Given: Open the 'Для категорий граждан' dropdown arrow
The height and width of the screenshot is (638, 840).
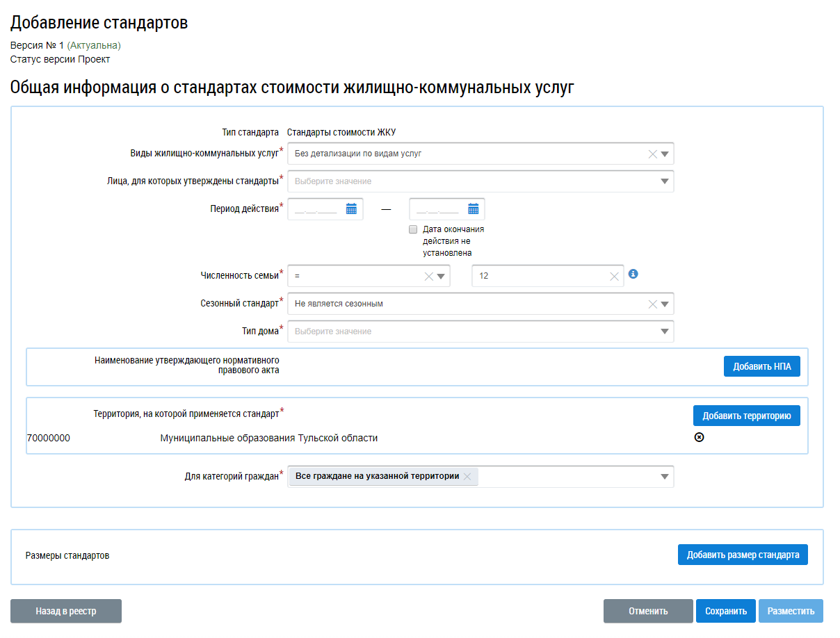Looking at the screenshot, I should [665, 477].
